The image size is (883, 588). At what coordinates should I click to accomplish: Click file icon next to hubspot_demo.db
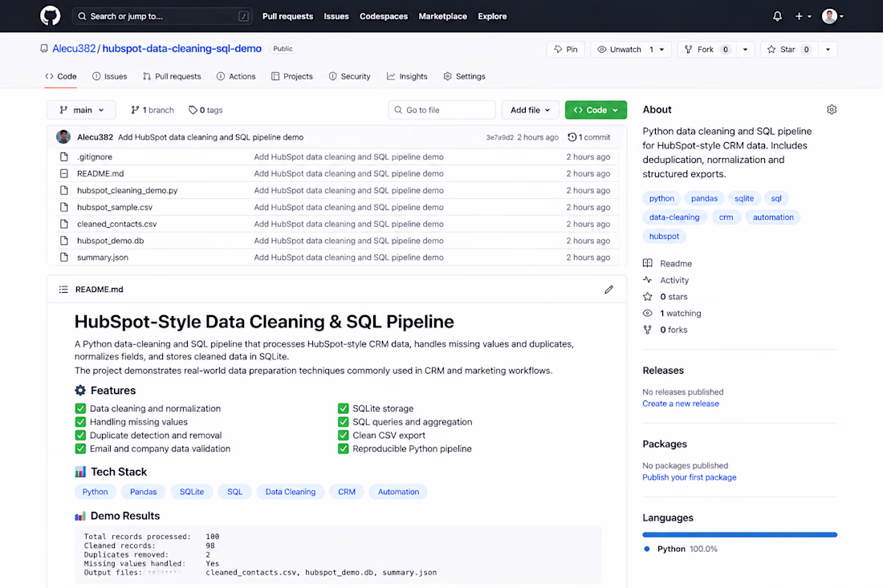coord(64,241)
